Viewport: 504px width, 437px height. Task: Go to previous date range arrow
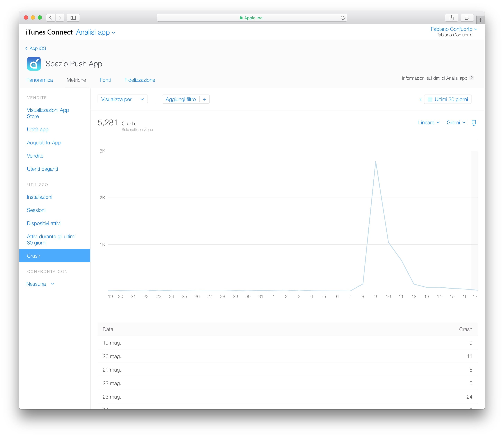pyautogui.click(x=420, y=100)
